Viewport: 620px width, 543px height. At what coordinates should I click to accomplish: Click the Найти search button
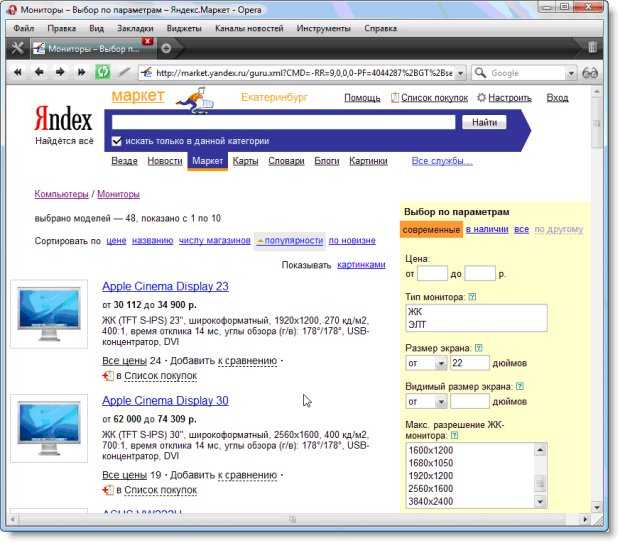coord(484,123)
